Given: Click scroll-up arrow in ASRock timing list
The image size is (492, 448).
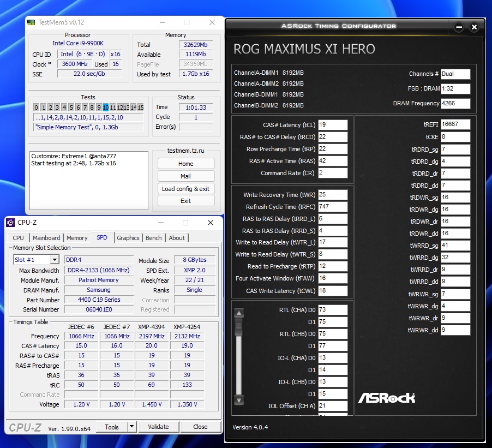Looking at the screenshot, I should pyautogui.click(x=239, y=313).
